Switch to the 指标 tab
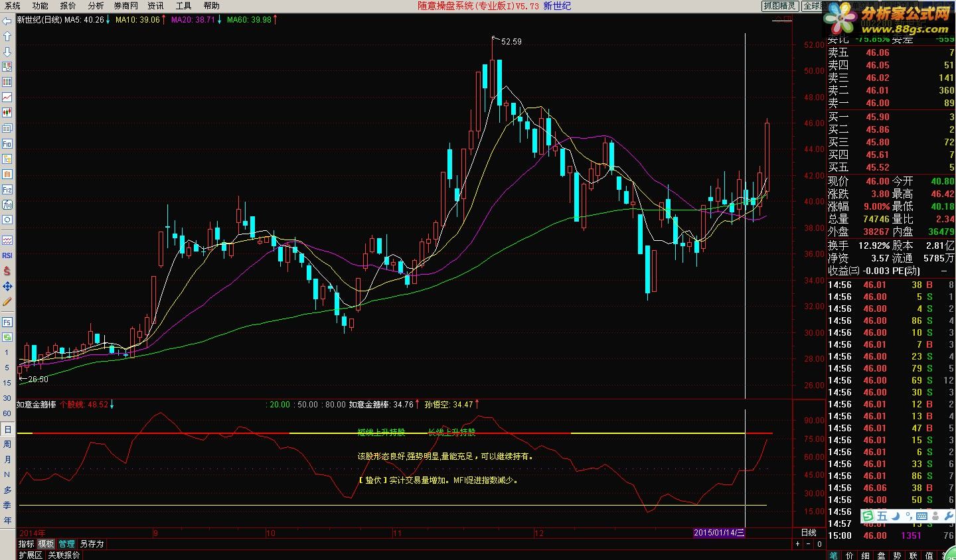The height and width of the screenshot is (560, 956). click(27, 543)
